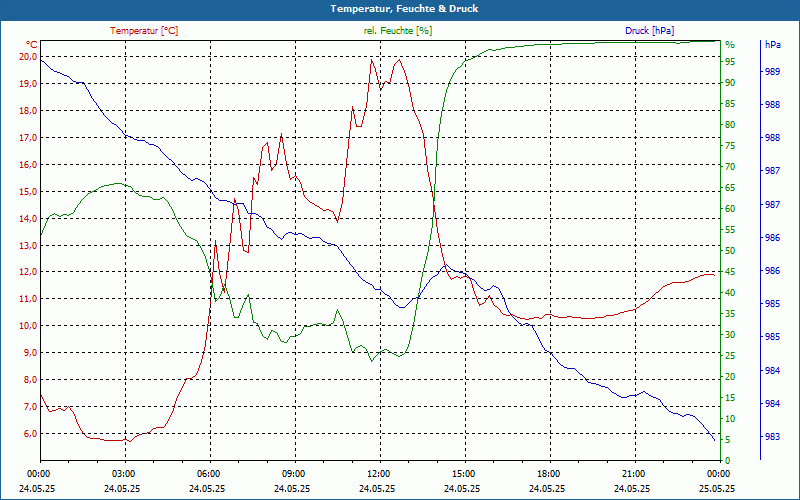Click the green 85 humidity axis value
800x500 pixels.
[730, 104]
